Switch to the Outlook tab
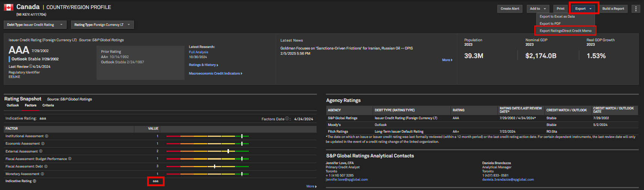Image resolution: width=644 pixels, height=190 pixels. [13, 105]
